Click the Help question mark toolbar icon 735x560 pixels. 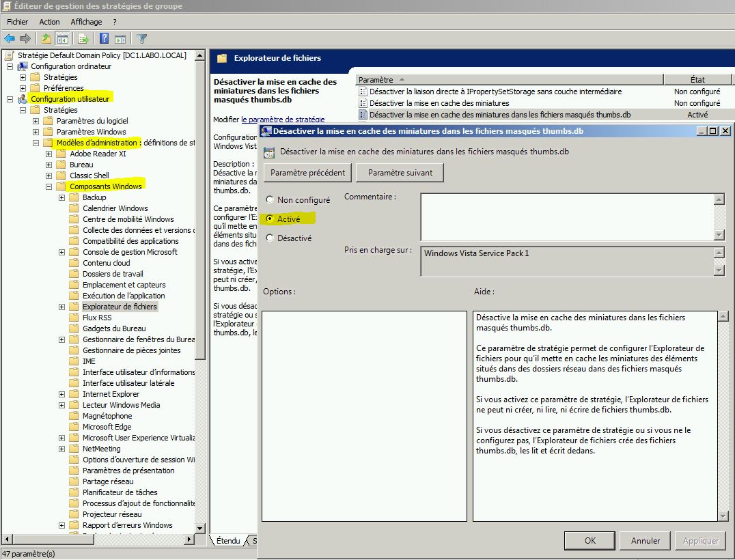[102, 38]
